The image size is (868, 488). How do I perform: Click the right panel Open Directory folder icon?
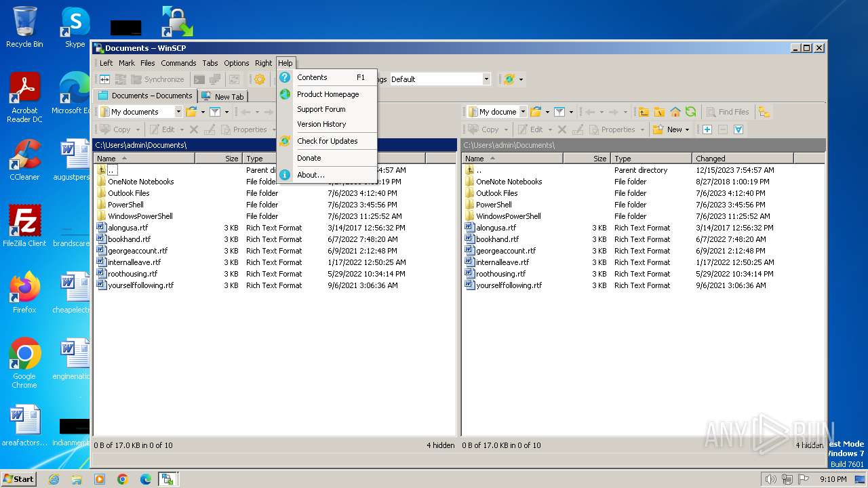(536, 112)
